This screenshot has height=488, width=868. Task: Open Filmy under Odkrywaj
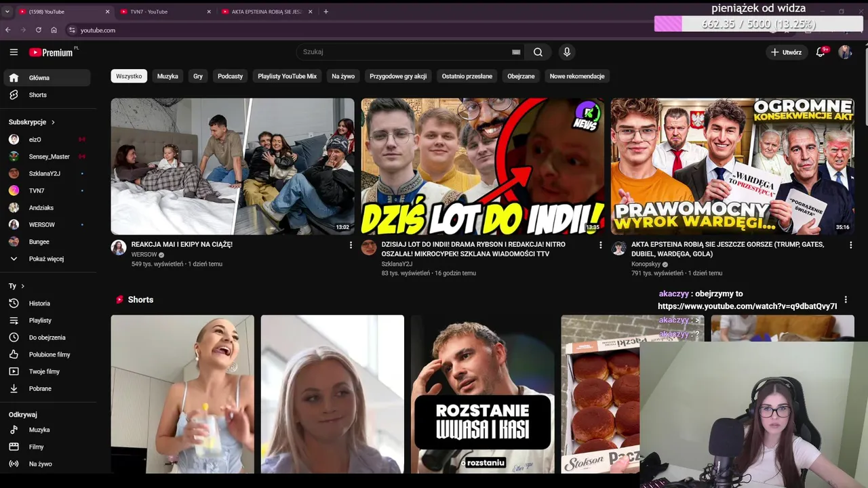[46, 447]
